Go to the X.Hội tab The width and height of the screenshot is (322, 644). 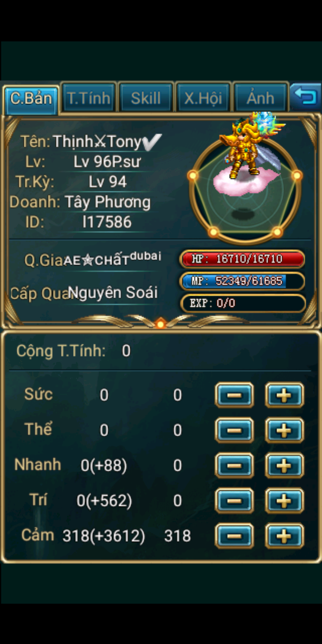point(203,98)
